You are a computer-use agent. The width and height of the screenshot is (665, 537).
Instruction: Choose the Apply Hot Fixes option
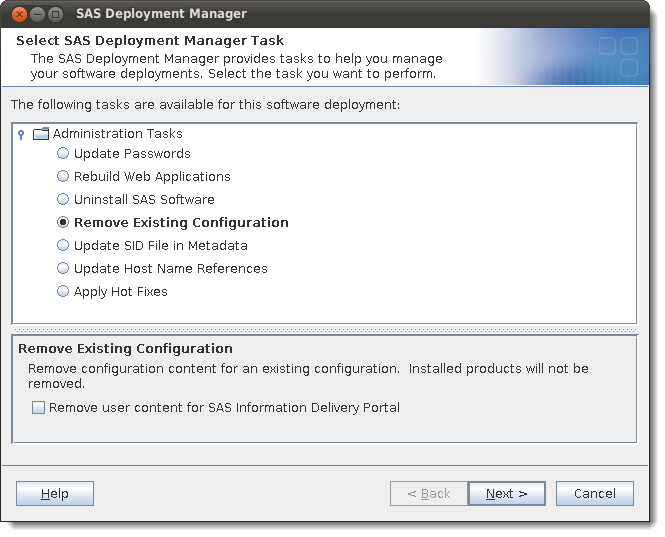[x=63, y=291]
